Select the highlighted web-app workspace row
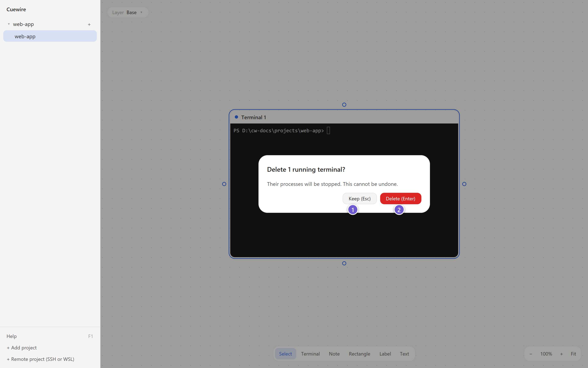This screenshot has width=588, height=368. point(50,36)
